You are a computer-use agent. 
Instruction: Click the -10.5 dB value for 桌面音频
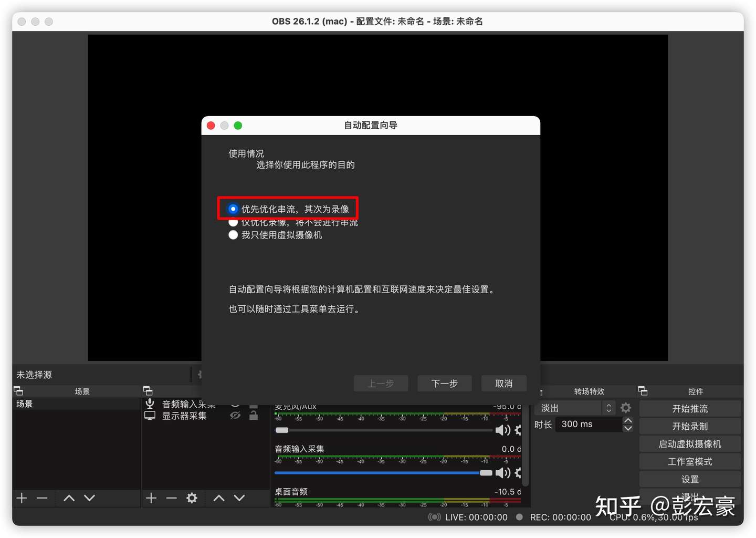pyautogui.click(x=507, y=492)
